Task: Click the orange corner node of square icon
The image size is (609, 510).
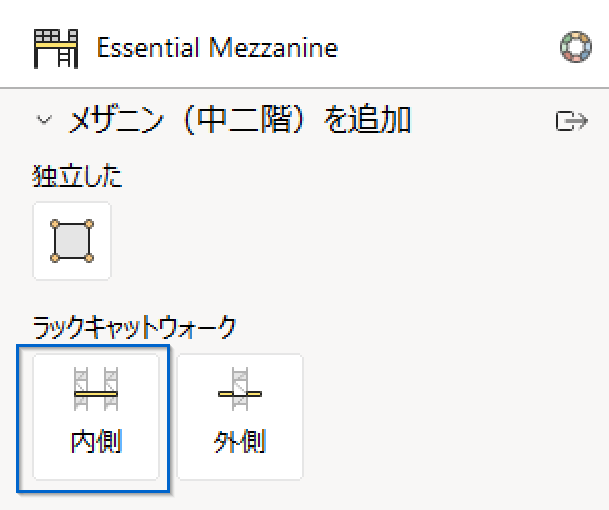Action: coord(55,224)
